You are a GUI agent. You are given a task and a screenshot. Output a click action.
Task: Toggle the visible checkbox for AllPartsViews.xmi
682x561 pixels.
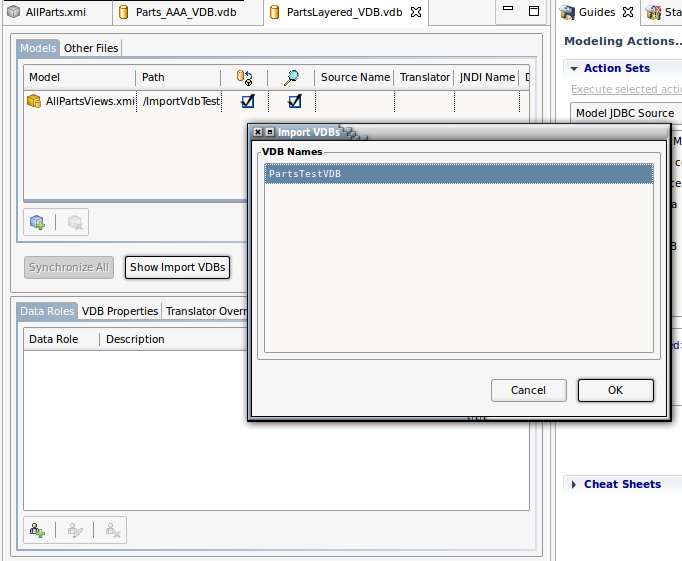(294, 101)
